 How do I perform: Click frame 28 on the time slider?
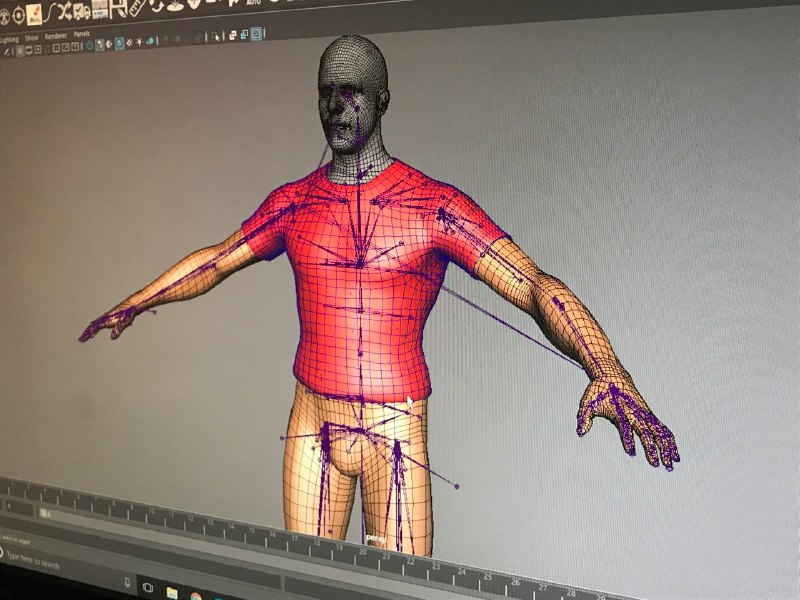[570, 592]
